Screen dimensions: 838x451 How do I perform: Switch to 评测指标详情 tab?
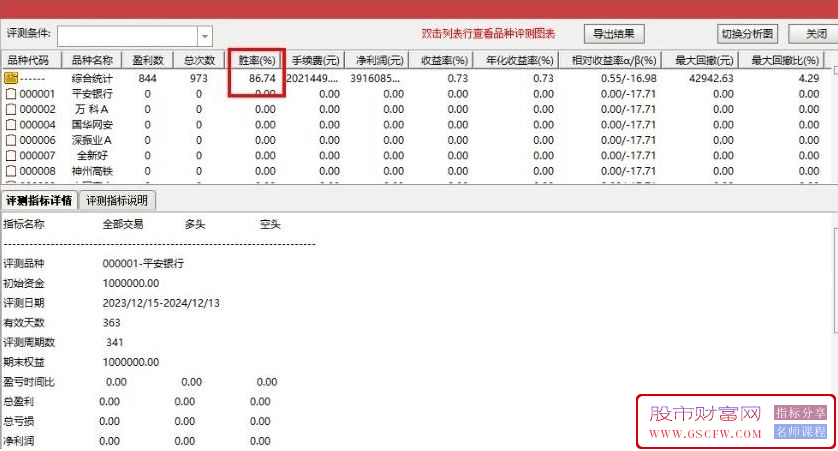[39, 201]
